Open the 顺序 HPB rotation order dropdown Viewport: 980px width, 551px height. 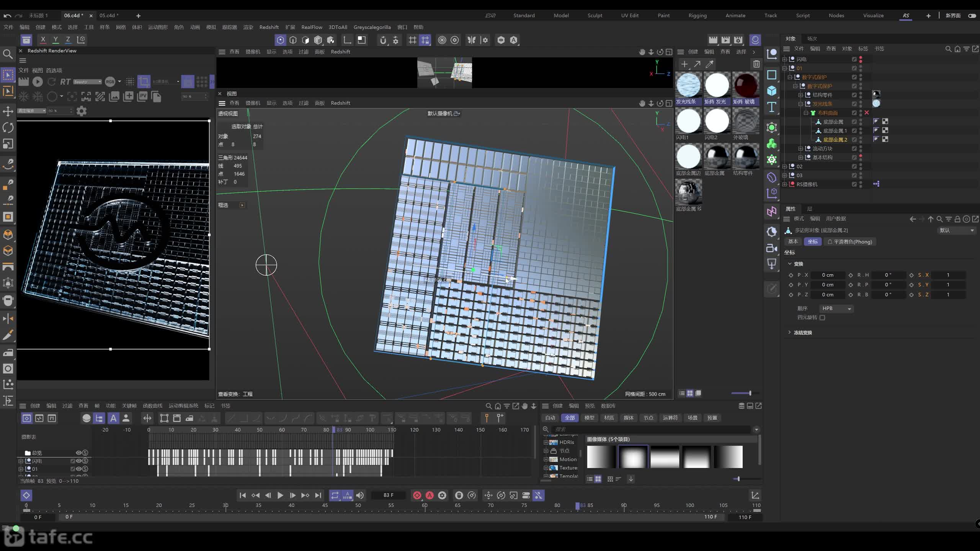point(836,308)
